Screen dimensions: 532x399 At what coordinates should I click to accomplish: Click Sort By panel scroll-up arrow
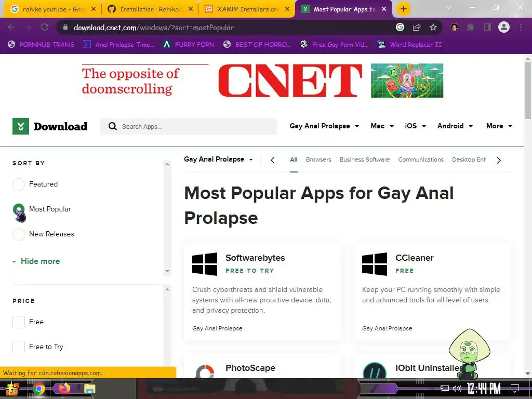click(167, 164)
